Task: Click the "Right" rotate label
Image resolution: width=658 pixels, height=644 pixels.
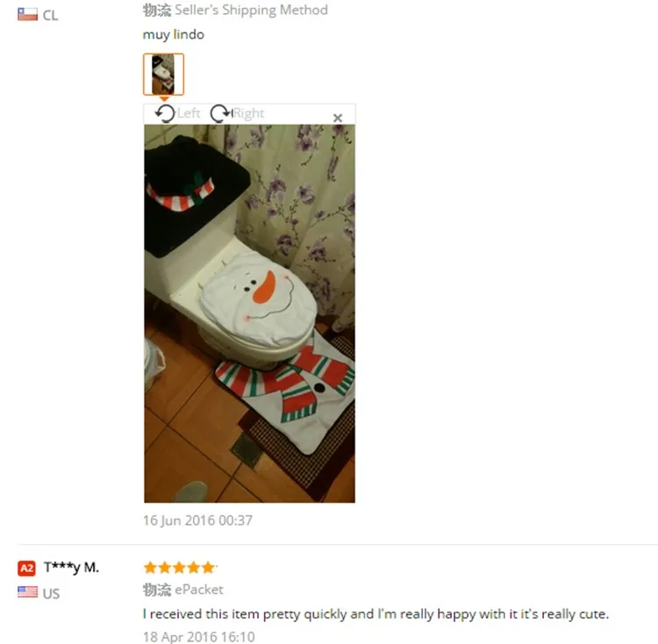Action: (x=248, y=113)
